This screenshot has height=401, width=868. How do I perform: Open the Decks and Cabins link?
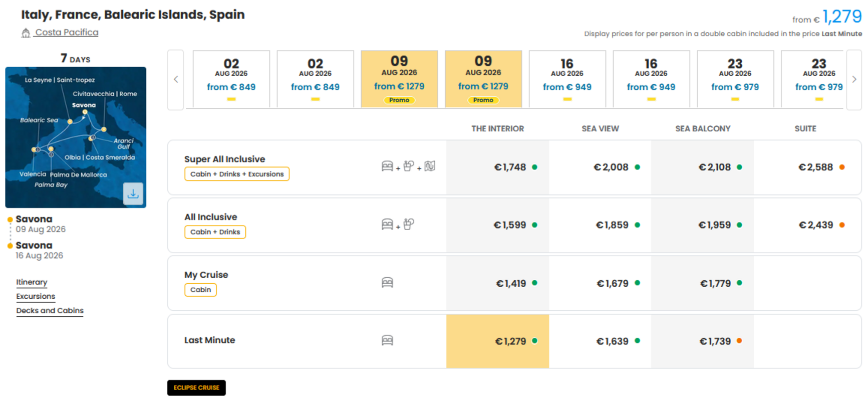pyautogui.click(x=50, y=311)
